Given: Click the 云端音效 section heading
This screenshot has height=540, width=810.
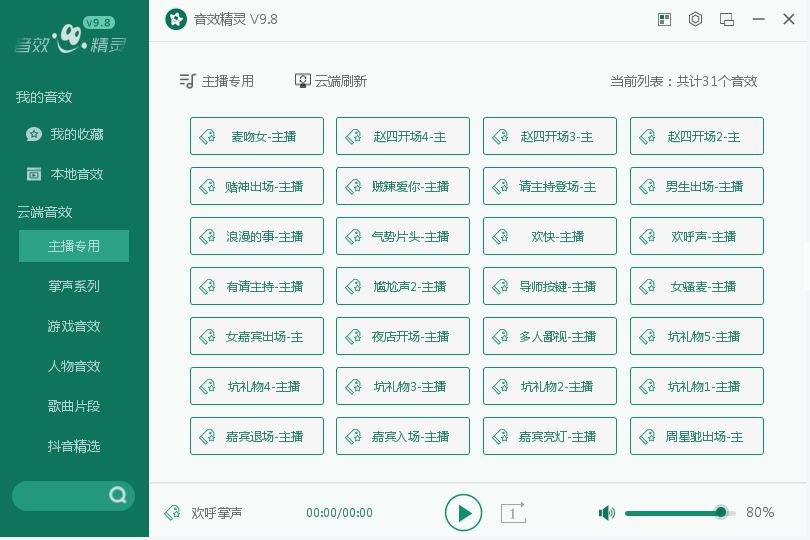Looking at the screenshot, I should click(x=44, y=212).
